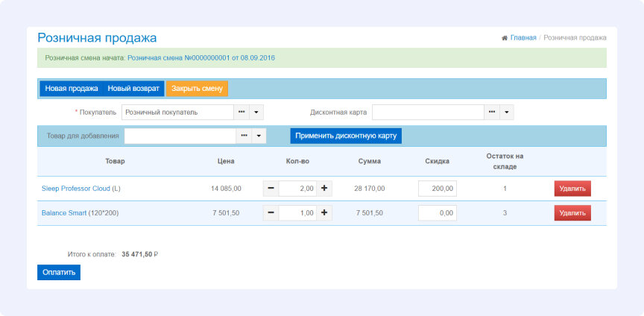Viewport: 644px width, 316px height.
Task: Increase quantity for Sleep Professor Cloud
Action: click(x=324, y=189)
